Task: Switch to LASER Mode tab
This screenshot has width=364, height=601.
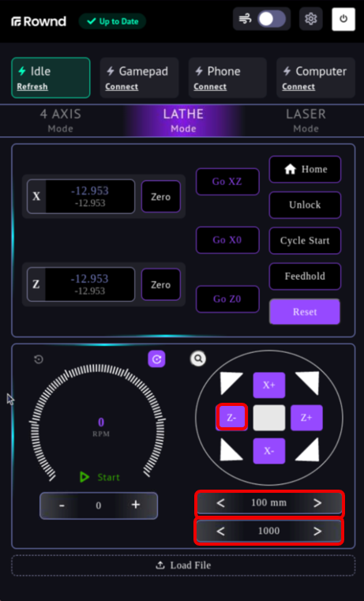Action: (x=306, y=120)
